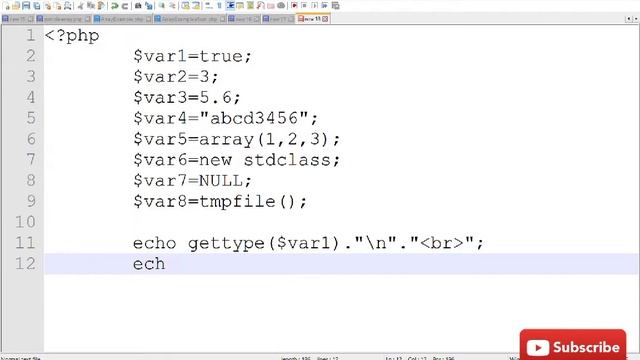Toggle the Folder as Workspace icon
The image size is (640, 360).
(271, 6)
